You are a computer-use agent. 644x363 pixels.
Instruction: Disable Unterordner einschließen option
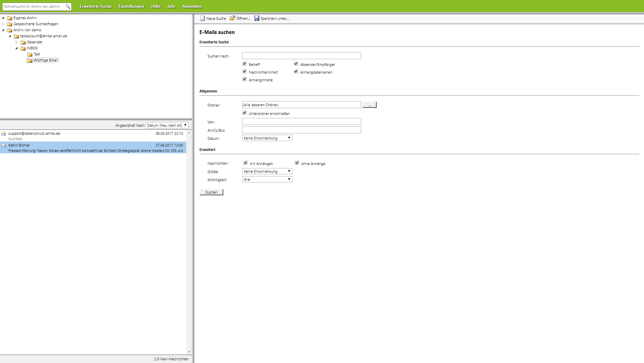tap(244, 113)
